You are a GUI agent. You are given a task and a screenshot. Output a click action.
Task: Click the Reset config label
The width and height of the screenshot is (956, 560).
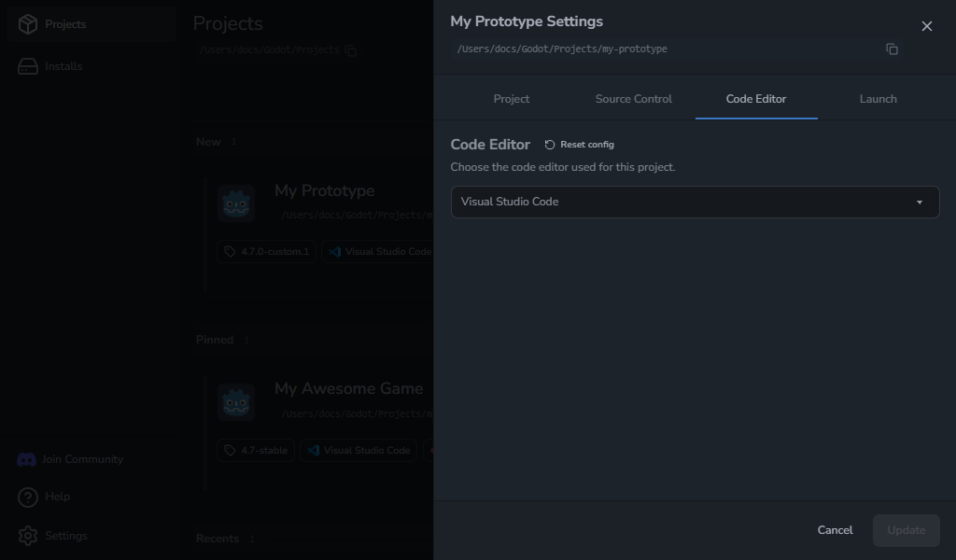click(x=586, y=145)
